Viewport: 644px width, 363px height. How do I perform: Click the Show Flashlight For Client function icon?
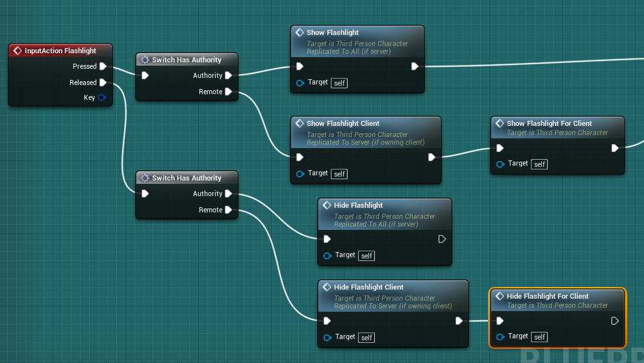[x=500, y=123]
